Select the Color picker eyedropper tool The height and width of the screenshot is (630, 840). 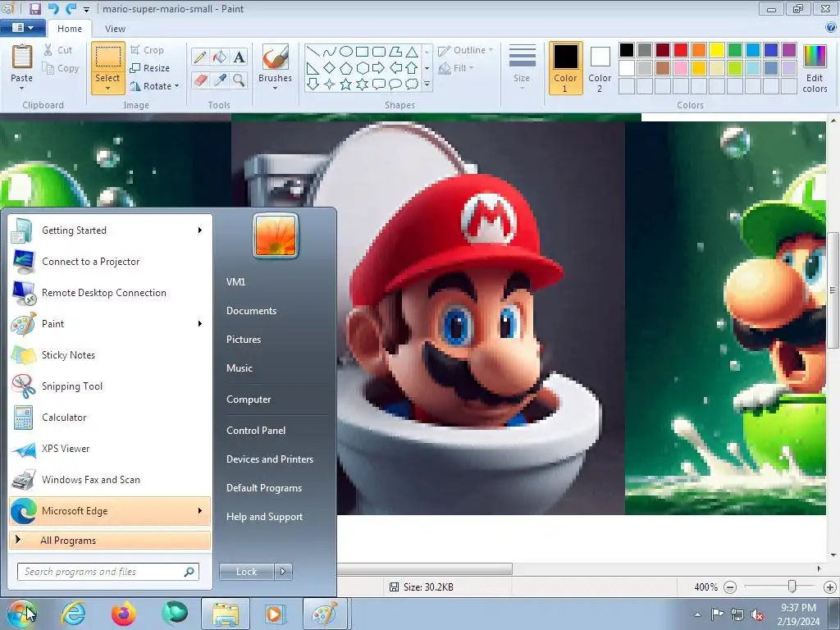click(x=220, y=80)
